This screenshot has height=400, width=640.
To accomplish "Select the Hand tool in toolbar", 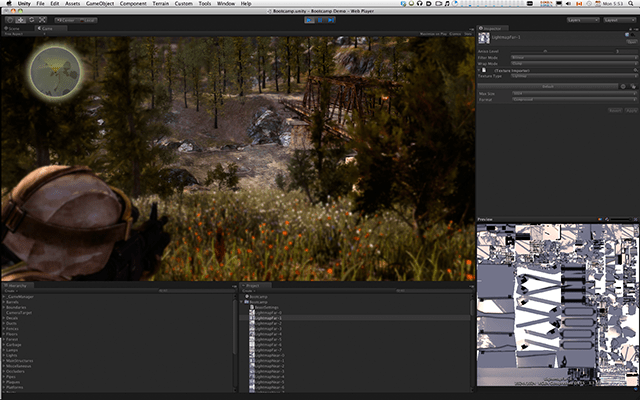I will coord(10,20).
